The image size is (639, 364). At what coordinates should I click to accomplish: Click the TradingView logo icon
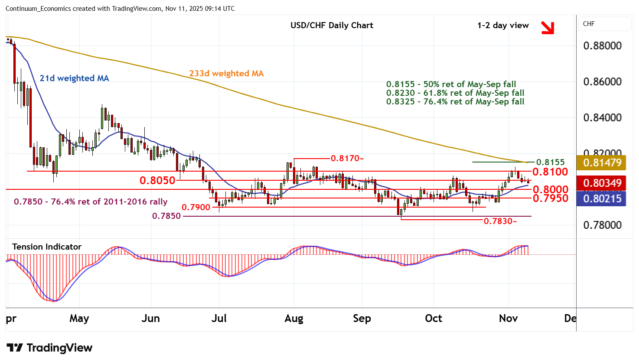(x=14, y=348)
